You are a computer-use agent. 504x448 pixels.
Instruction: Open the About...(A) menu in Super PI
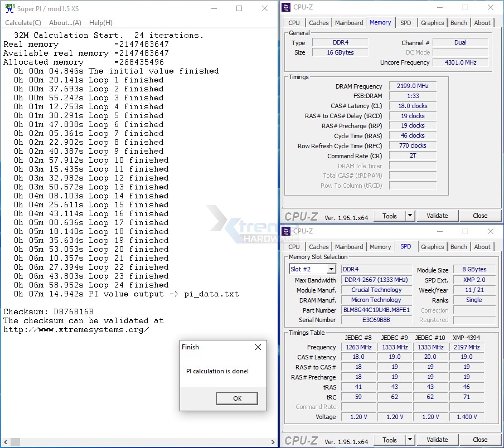tap(65, 23)
